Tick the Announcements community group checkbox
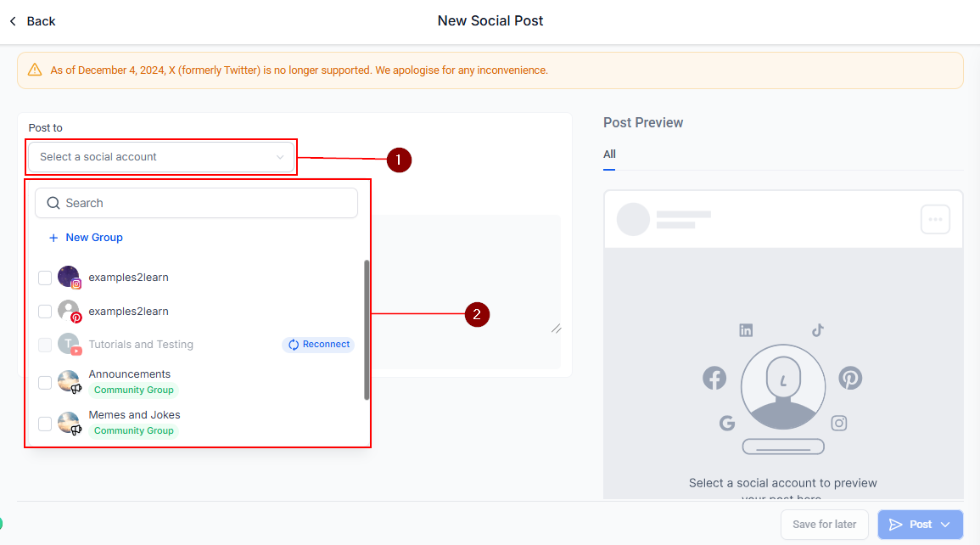 tap(45, 383)
